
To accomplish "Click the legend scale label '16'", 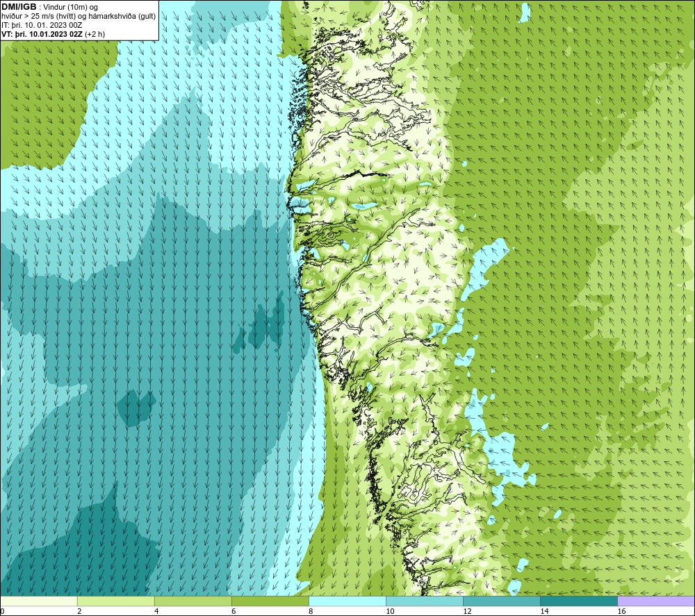I will [621, 611].
